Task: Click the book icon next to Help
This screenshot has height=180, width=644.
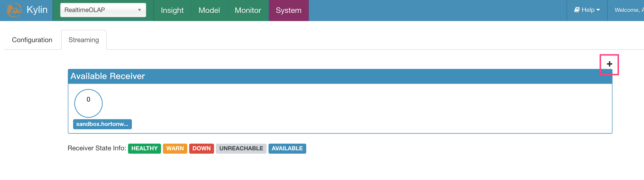Action: (577, 10)
